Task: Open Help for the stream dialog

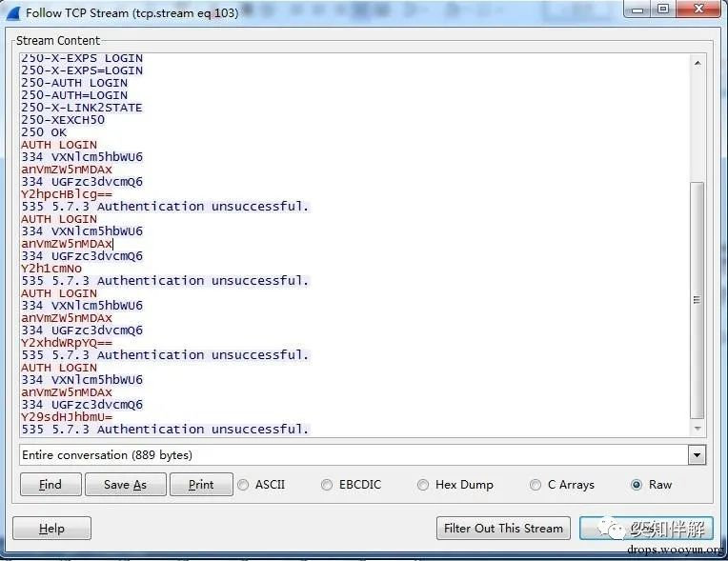Action: (51, 528)
